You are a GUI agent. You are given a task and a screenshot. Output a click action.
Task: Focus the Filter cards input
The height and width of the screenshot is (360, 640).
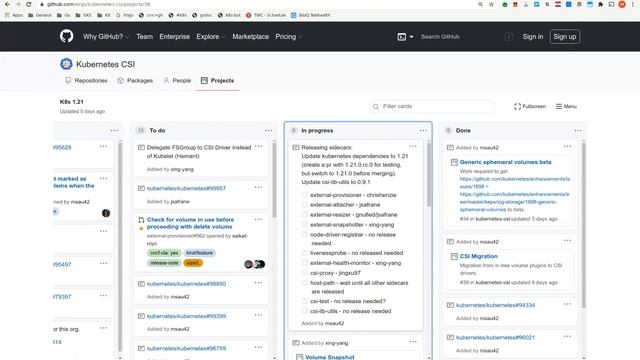pyautogui.click(x=431, y=107)
